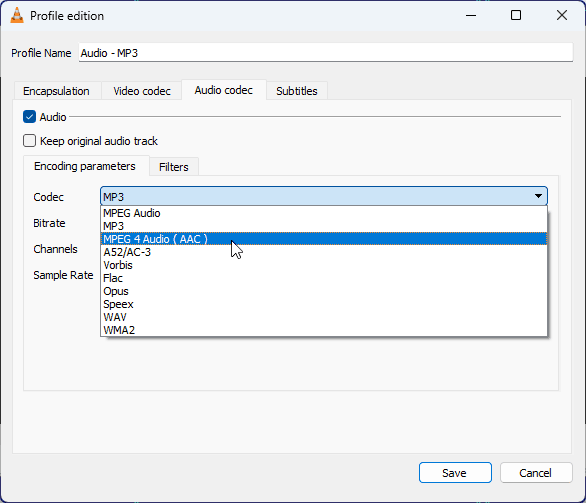586x503 pixels.
Task: Close the Profile edition dialog
Action: tap(562, 15)
